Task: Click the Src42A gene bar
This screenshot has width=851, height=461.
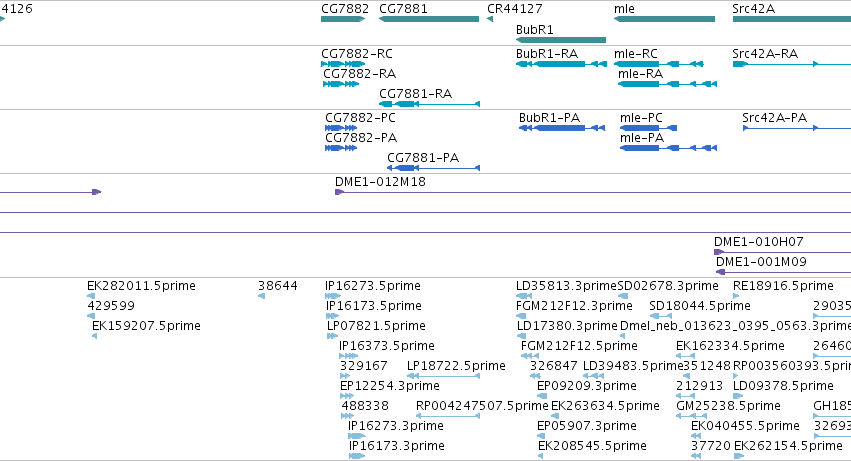Action: (x=792, y=19)
